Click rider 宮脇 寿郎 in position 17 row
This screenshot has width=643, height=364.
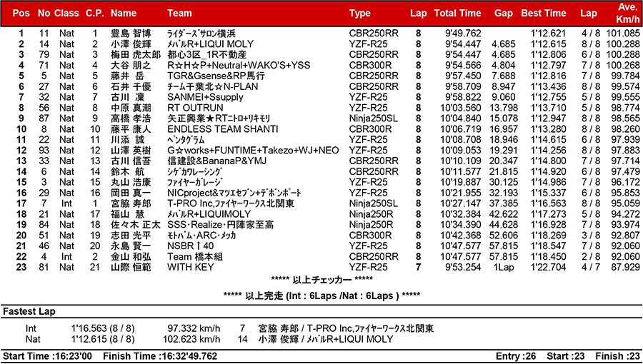pyautogui.click(x=131, y=204)
